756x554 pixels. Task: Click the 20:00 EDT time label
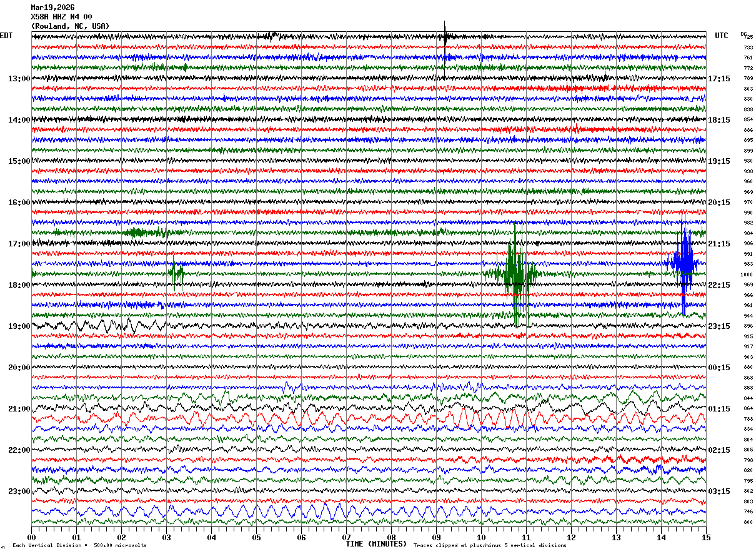pyautogui.click(x=19, y=368)
